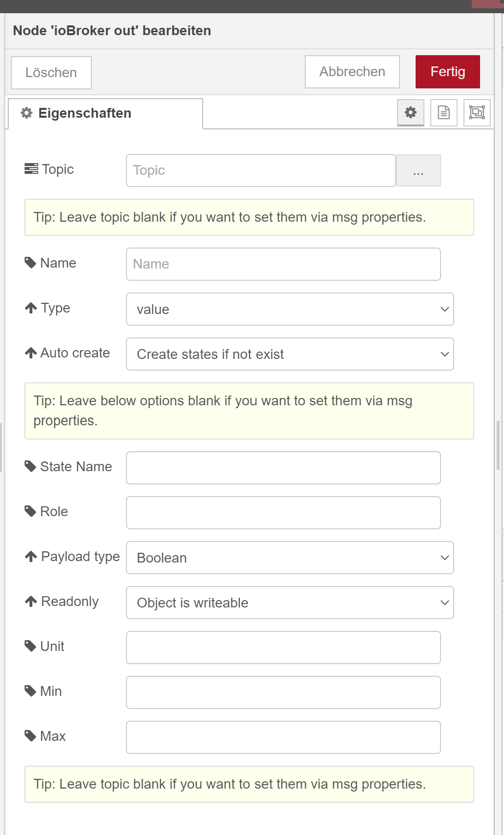Click the tag icon beside State Name
Screen dimensions: 504x835
[30, 466]
